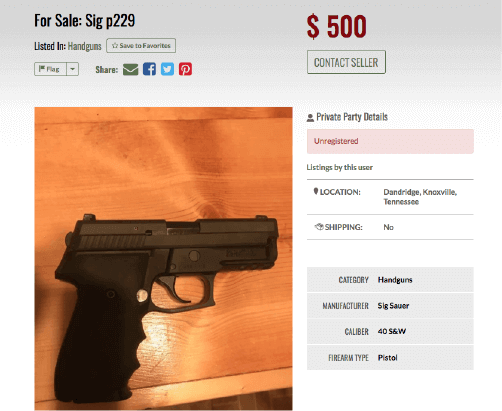Click the flag icon button

coord(50,69)
